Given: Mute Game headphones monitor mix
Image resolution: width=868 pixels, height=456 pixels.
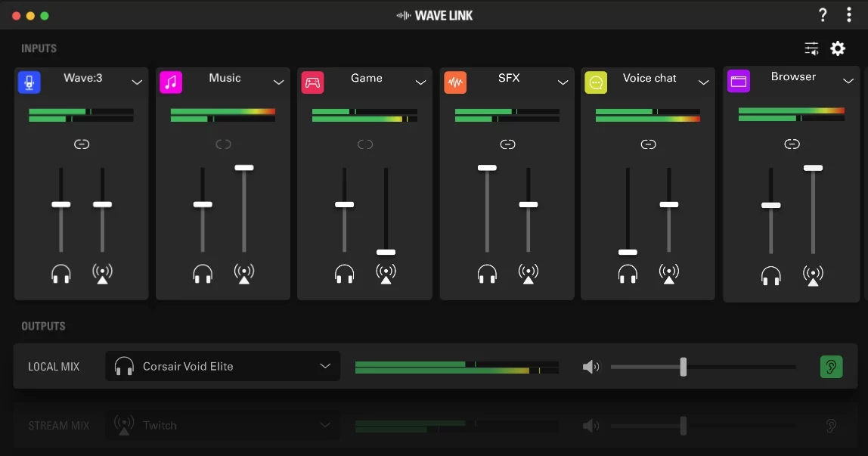Looking at the screenshot, I should click(344, 274).
